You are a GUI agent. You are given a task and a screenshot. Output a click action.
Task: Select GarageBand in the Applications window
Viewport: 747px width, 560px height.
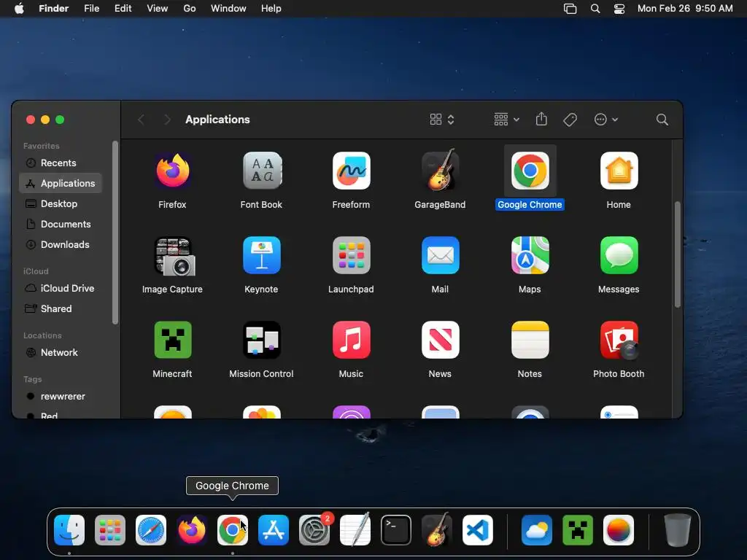440,171
